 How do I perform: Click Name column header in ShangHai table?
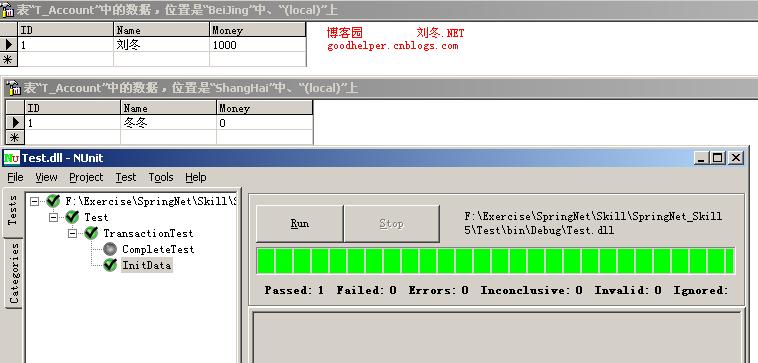pyautogui.click(x=168, y=108)
